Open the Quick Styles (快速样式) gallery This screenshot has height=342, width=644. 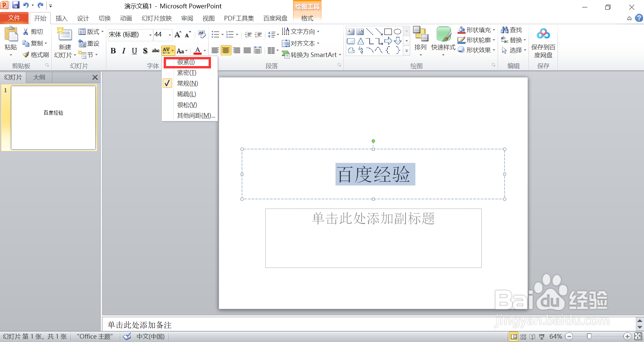click(443, 40)
